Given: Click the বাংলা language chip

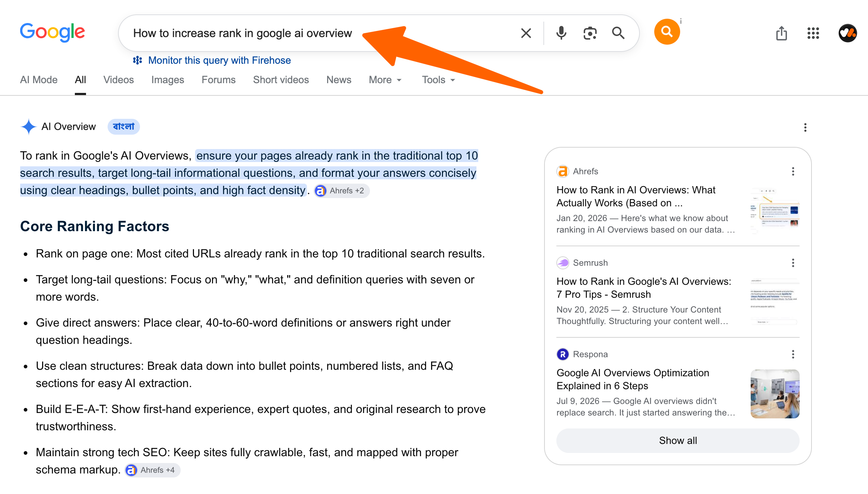Looking at the screenshot, I should 123,126.
